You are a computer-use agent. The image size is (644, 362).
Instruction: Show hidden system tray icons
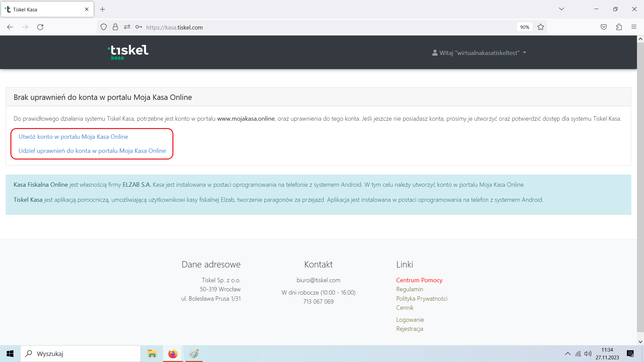(x=568, y=354)
